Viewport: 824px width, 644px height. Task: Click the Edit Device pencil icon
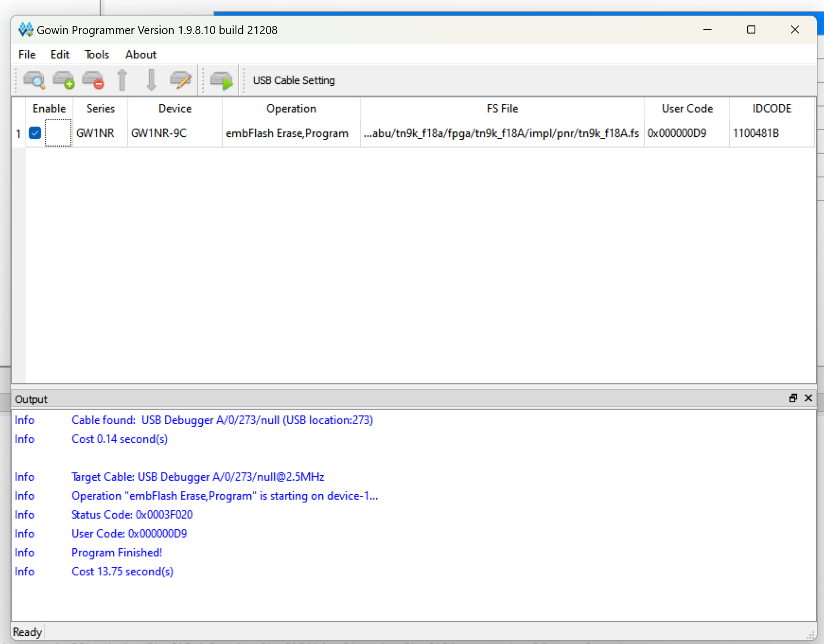(181, 80)
